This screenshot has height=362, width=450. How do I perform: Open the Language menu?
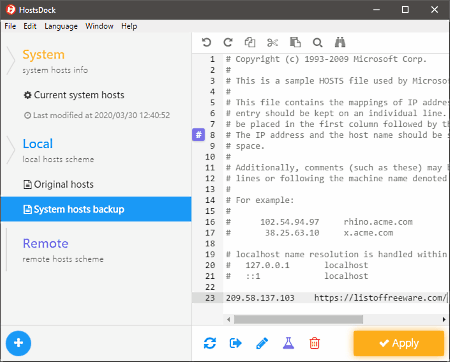(61, 26)
